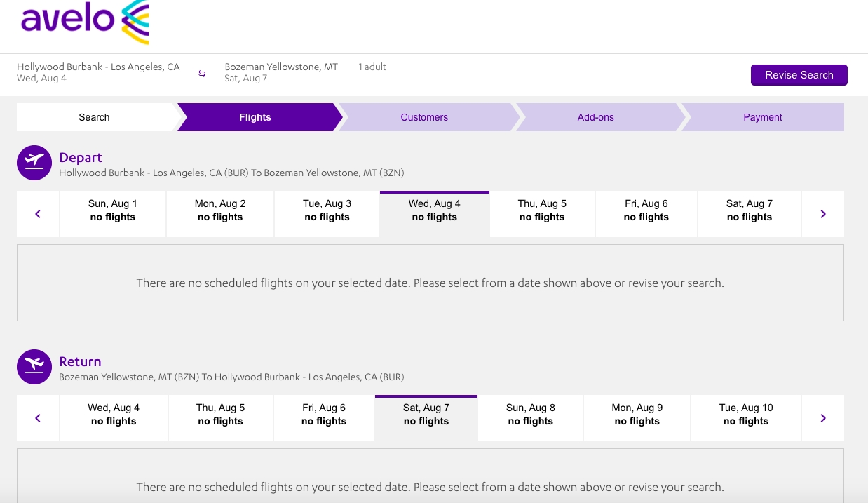
Task: Choose Sat, Aug 7 departure date
Action: point(750,214)
